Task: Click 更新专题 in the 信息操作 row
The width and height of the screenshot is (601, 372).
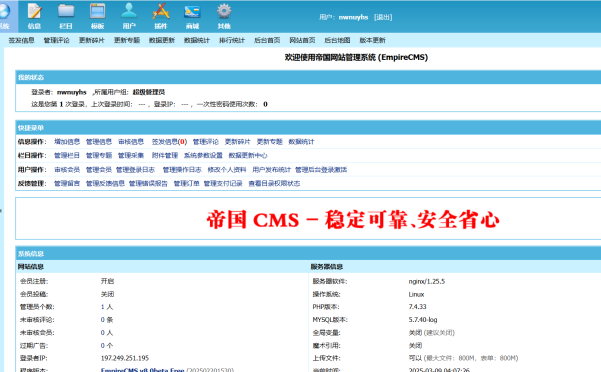Action: pos(269,142)
